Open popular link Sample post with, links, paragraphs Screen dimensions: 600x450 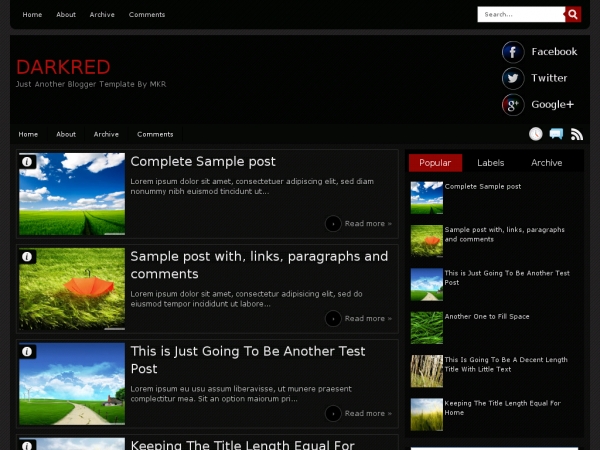pyautogui.click(x=504, y=234)
